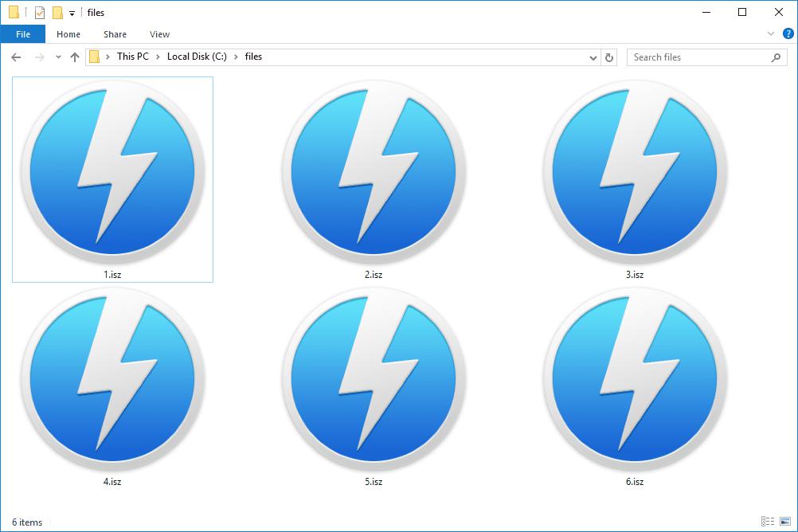
Task: Select the 3.isz file icon
Action: click(x=635, y=171)
